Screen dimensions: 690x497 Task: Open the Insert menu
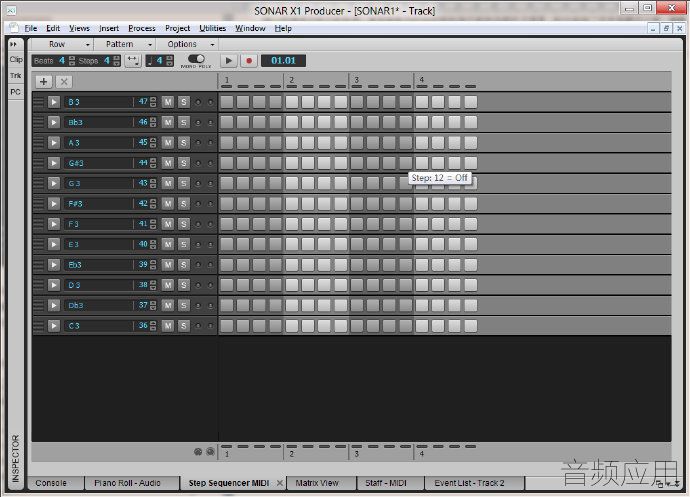(x=109, y=28)
